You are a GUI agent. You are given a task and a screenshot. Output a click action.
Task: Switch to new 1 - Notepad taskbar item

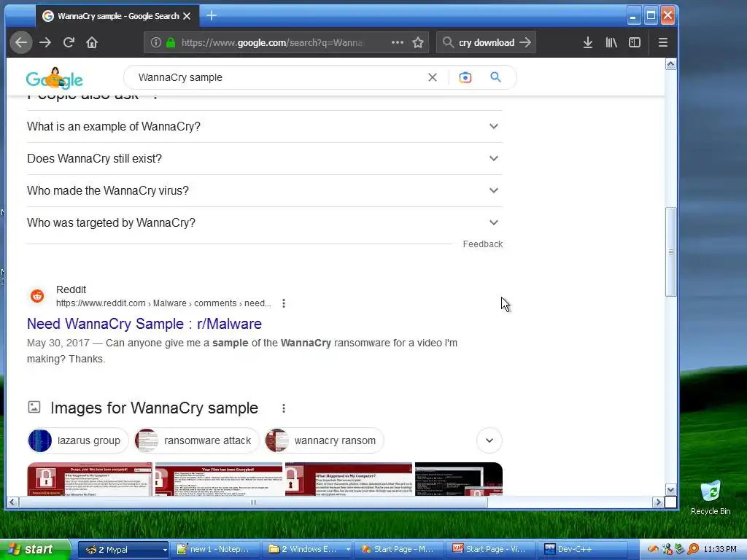(217, 550)
